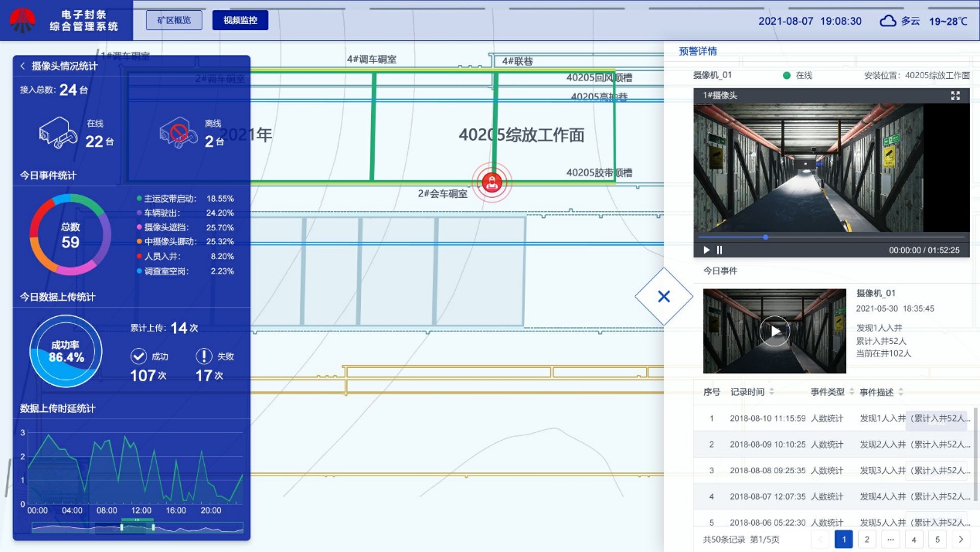
Task: Click the online camera icon
Action: point(58,132)
